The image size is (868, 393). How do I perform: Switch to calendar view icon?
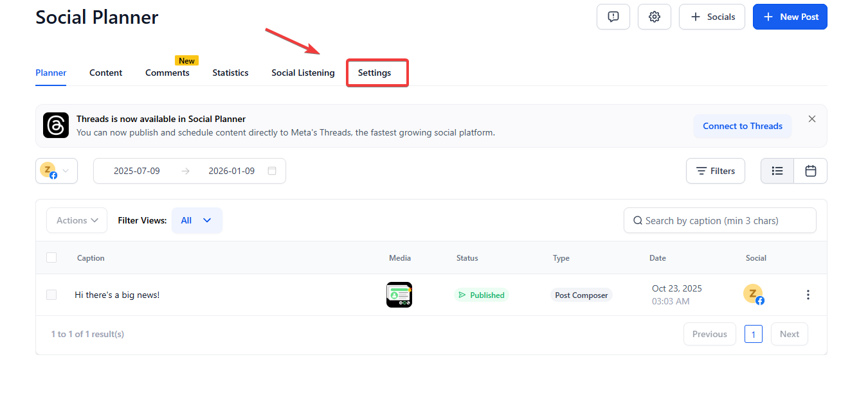point(810,171)
